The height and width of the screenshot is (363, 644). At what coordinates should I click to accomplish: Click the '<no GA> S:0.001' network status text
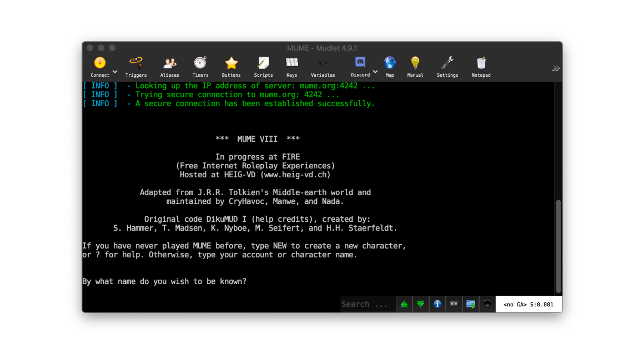coord(528,305)
